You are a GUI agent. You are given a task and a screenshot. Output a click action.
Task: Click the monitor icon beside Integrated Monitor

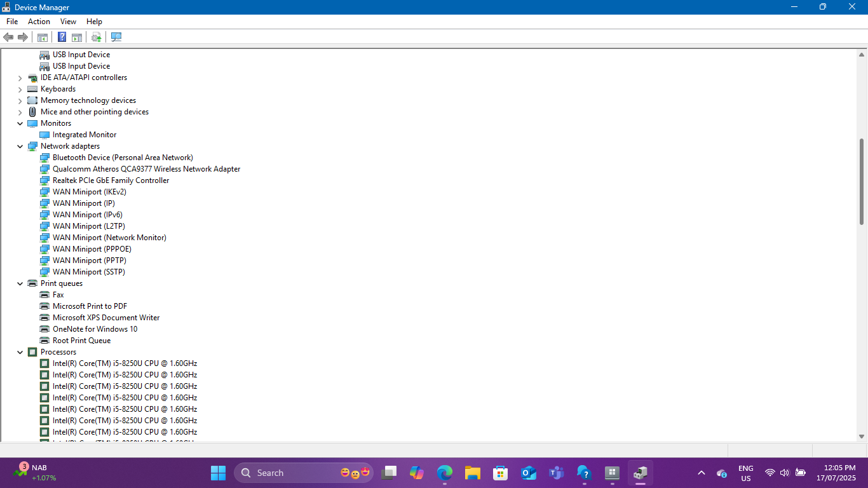pyautogui.click(x=44, y=135)
